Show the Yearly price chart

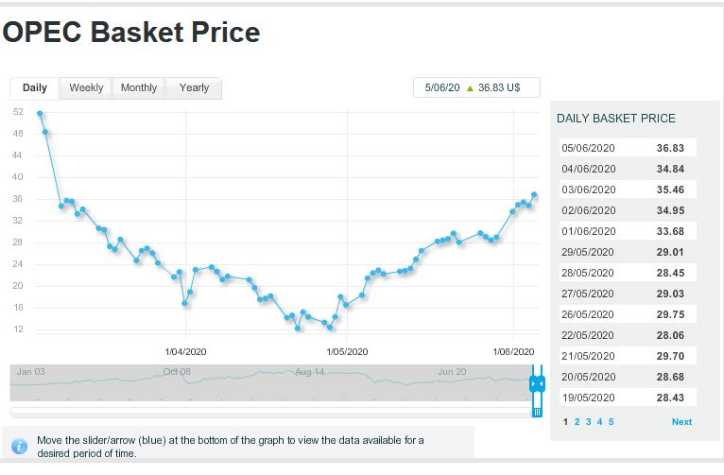click(x=194, y=88)
